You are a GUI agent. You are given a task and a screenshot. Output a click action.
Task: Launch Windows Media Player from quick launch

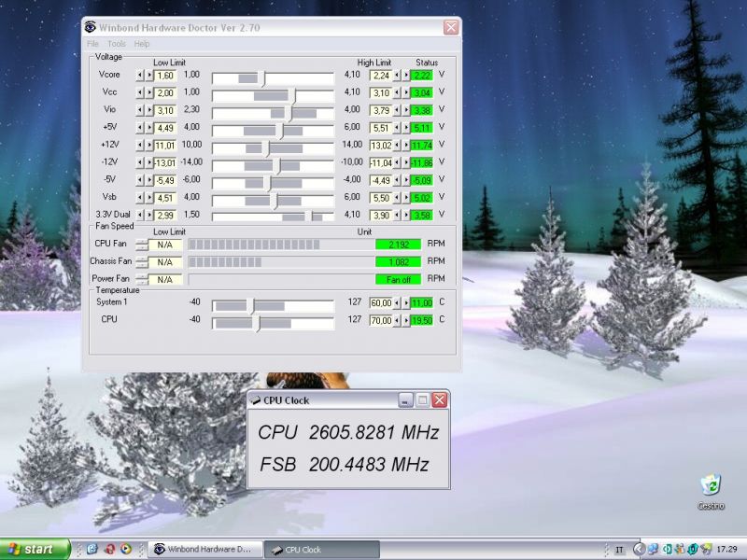tap(126, 549)
